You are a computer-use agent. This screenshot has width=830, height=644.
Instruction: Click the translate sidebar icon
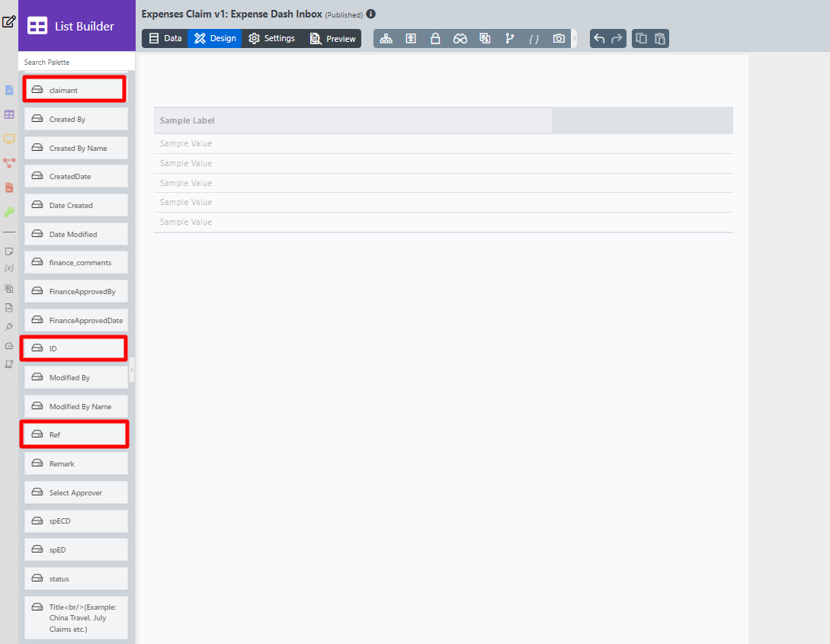coord(9,288)
